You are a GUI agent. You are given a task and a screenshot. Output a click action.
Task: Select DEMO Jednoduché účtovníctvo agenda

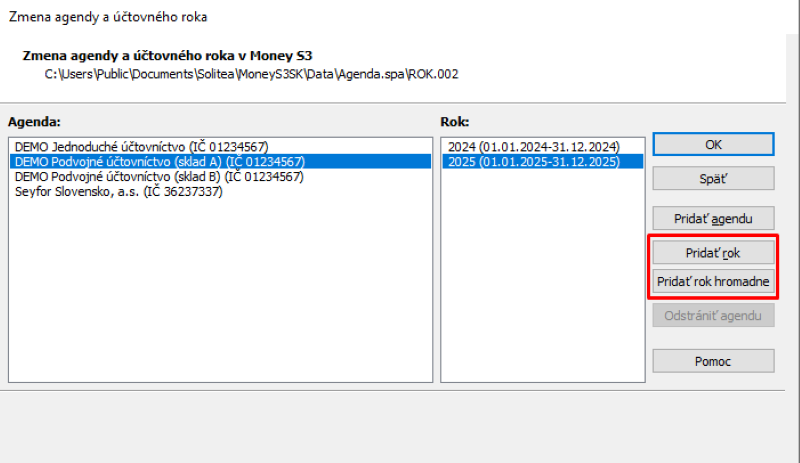[141, 146]
